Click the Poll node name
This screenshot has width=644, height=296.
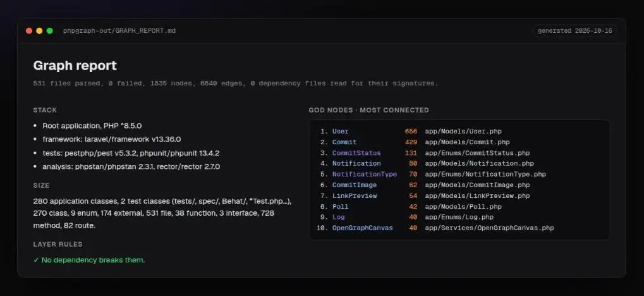340,206
